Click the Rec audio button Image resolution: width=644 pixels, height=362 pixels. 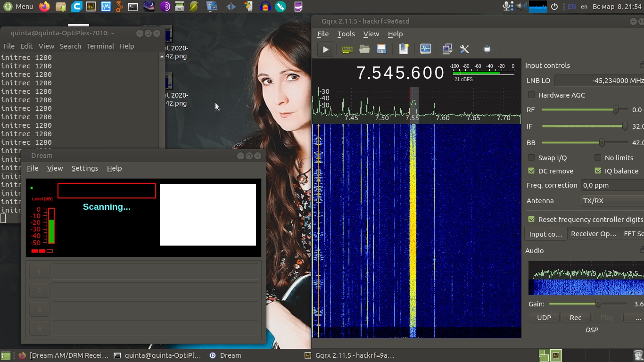[575, 318]
